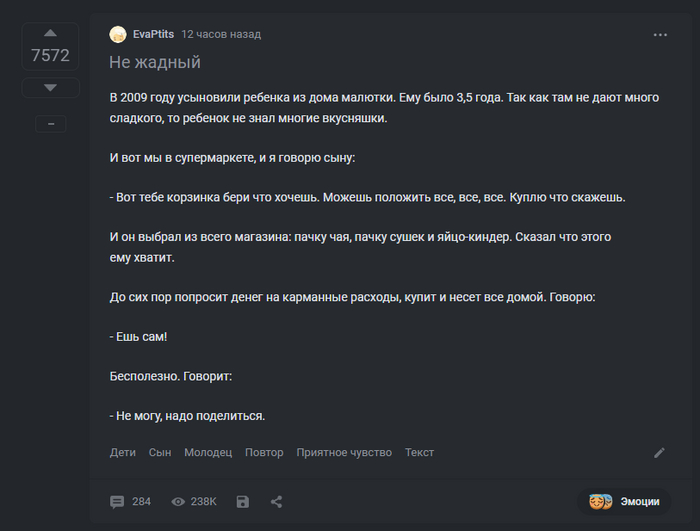Click the "12 часов назад" timestamp

(x=221, y=34)
